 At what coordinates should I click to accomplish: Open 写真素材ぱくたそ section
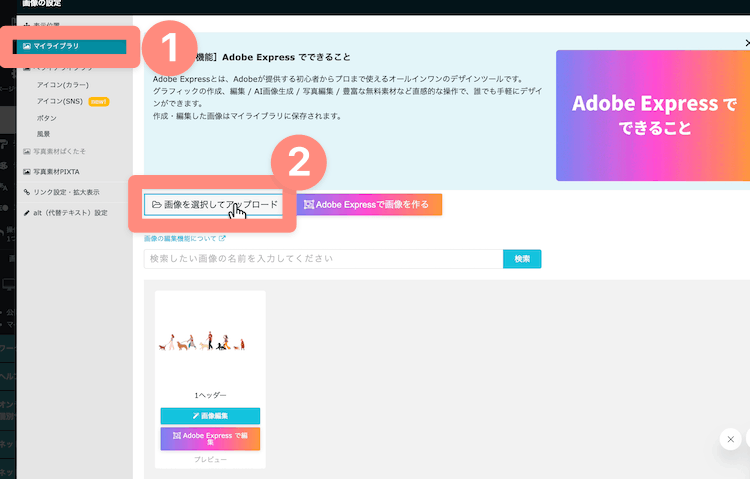(59, 151)
